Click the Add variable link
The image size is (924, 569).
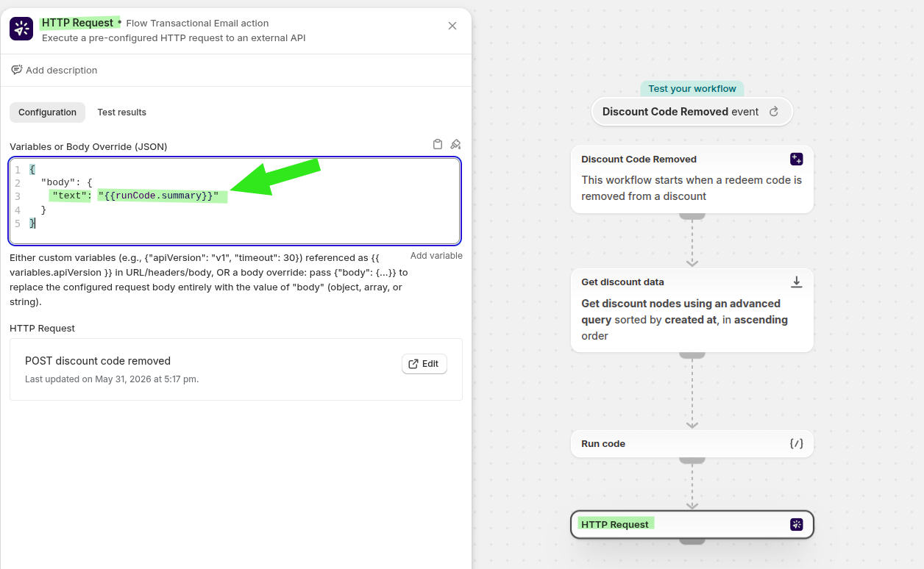[x=436, y=256]
